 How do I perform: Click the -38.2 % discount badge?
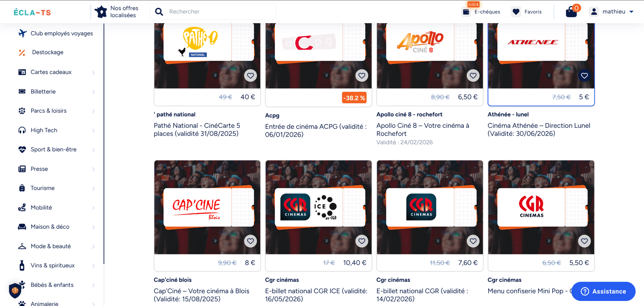(x=354, y=98)
